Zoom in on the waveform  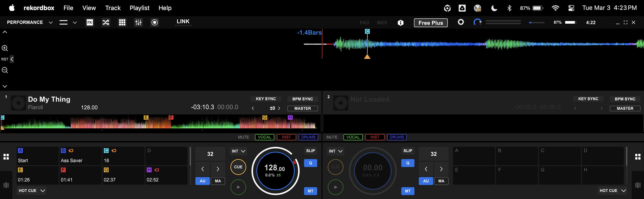point(5,48)
